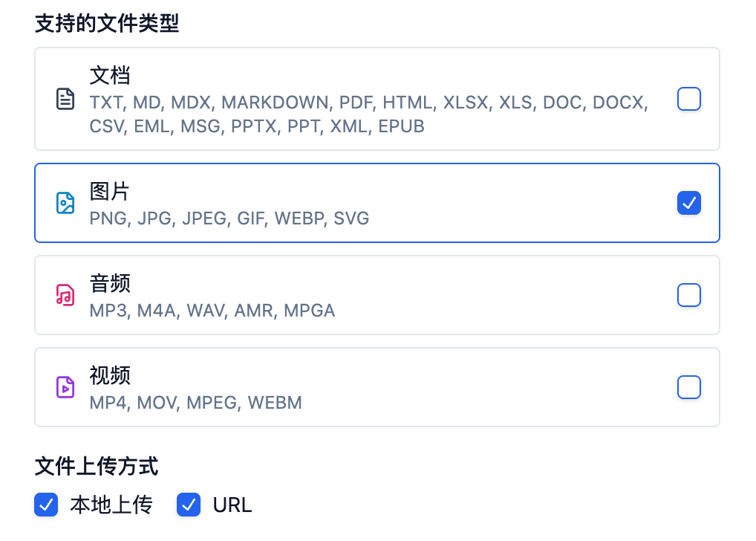
Task: Select the document formats card listing TXT, MD, PDF
Action: (x=377, y=98)
